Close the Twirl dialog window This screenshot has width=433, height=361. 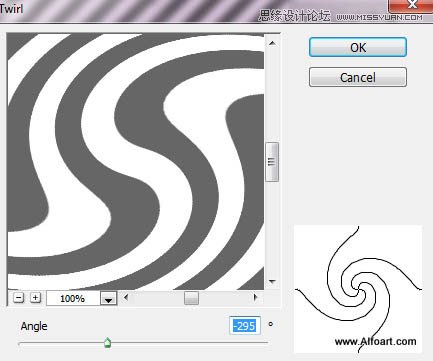412,5
